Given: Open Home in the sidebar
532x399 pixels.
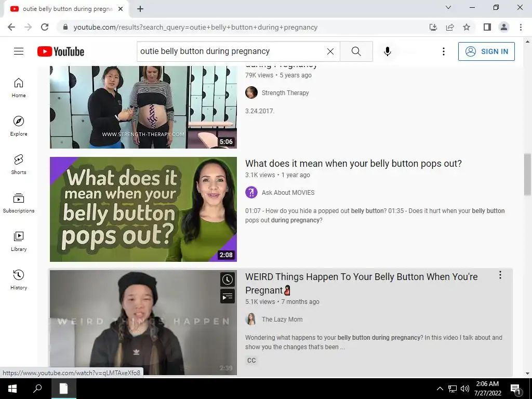Looking at the screenshot, I should coord(19,88).
